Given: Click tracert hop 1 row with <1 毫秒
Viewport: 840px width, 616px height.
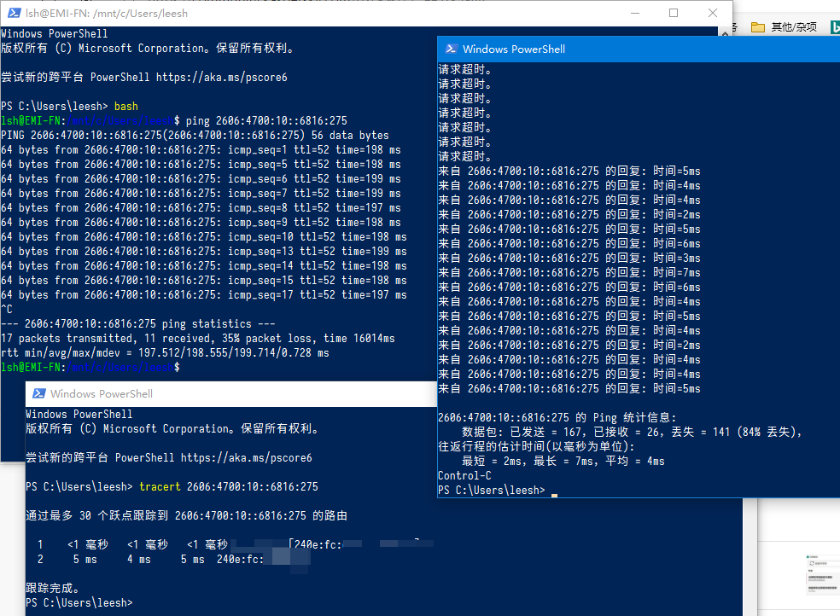Looking at the screenshot, I should (x=235, y=544).
